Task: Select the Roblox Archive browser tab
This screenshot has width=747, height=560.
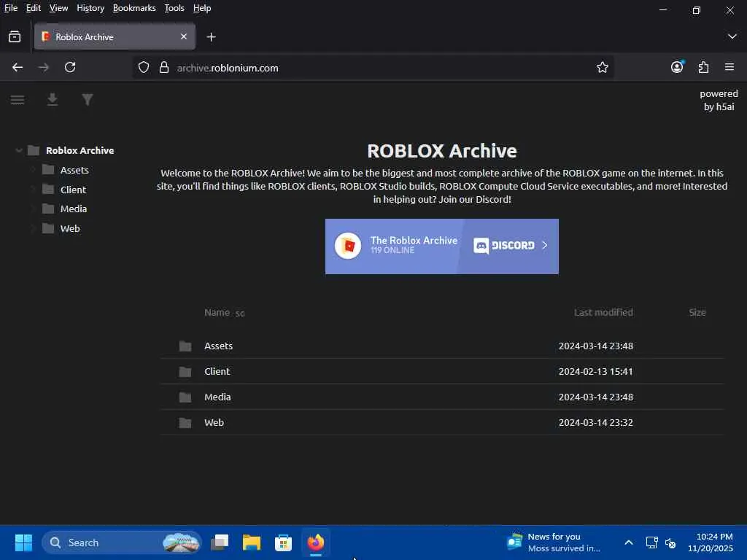Action: (x=115, y=36)
